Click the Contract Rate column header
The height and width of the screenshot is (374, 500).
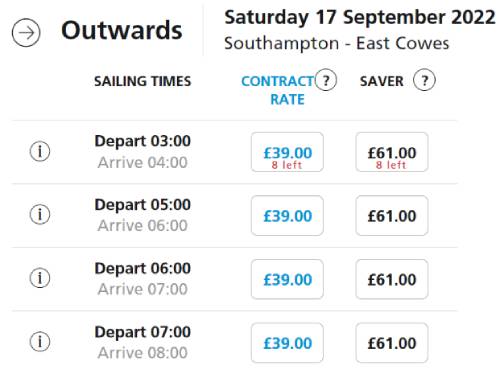278,90
